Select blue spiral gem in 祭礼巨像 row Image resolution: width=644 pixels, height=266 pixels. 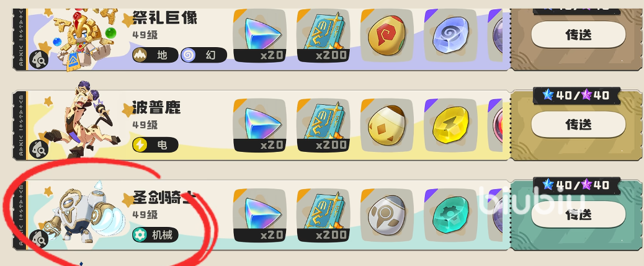450,36
